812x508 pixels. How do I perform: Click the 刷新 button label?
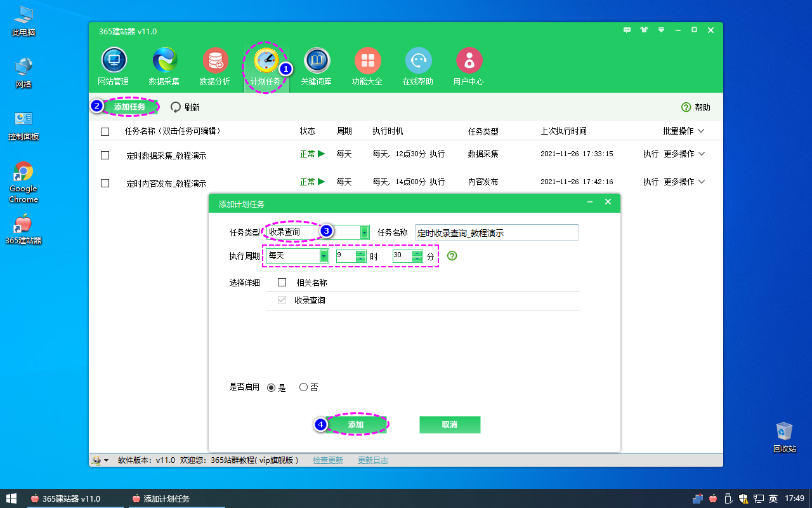click(192, 107)
